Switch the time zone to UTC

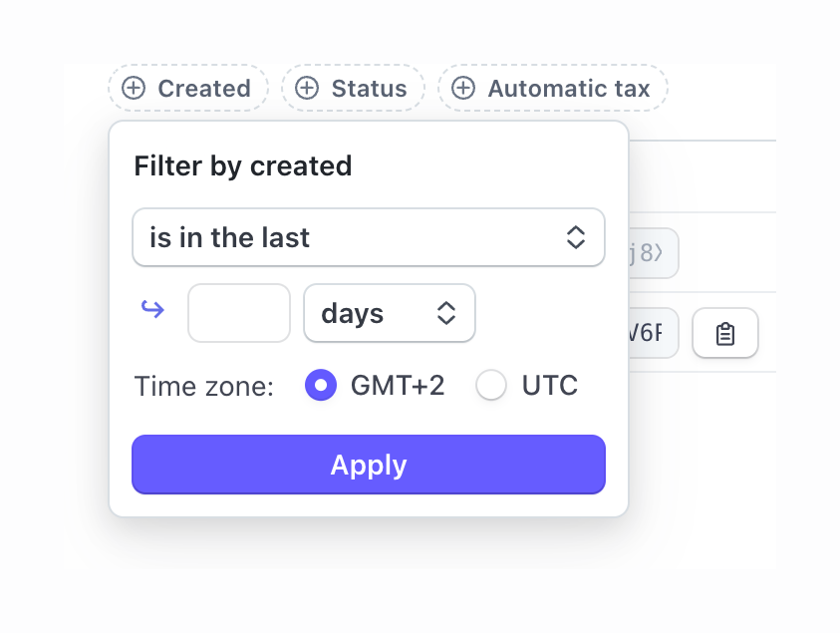click(x=491, y=385)
